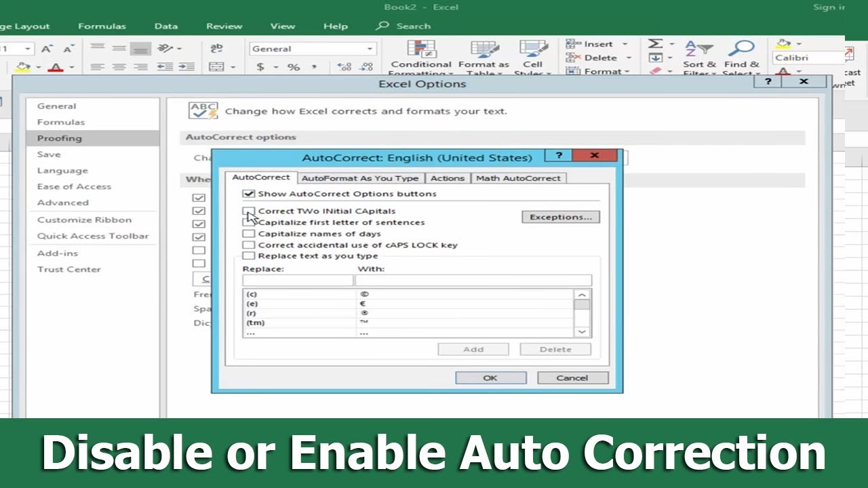Click the AutoCorrect dialog help question mark
The width and height of the screenshot is (868, 488).
[x=559, y=156]
